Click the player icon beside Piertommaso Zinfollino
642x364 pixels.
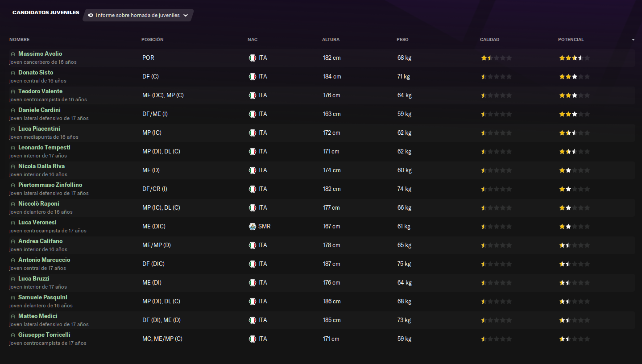coord(13,185)
